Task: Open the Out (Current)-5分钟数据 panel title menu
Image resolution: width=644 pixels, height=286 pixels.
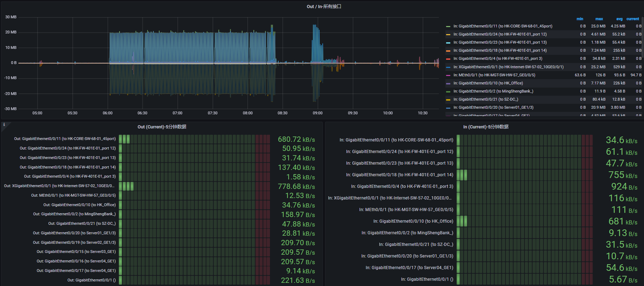Action: click(x=162, y=127)
